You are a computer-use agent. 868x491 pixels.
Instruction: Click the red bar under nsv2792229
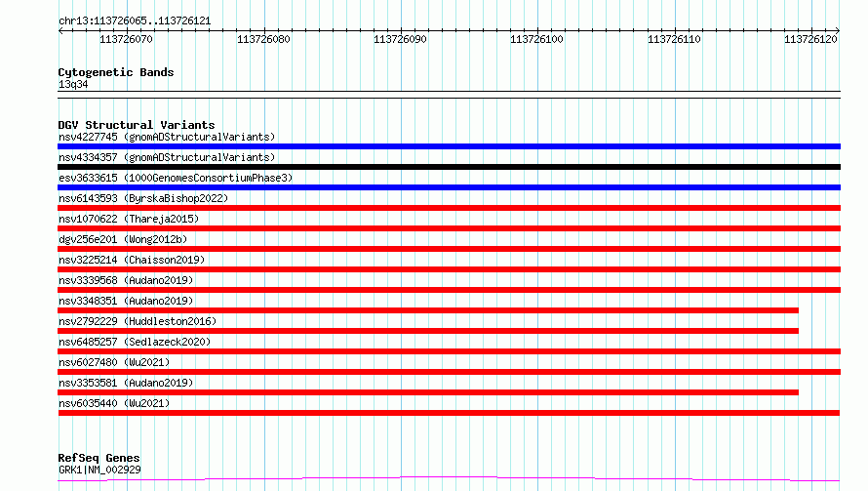click(x=428, y=331)
